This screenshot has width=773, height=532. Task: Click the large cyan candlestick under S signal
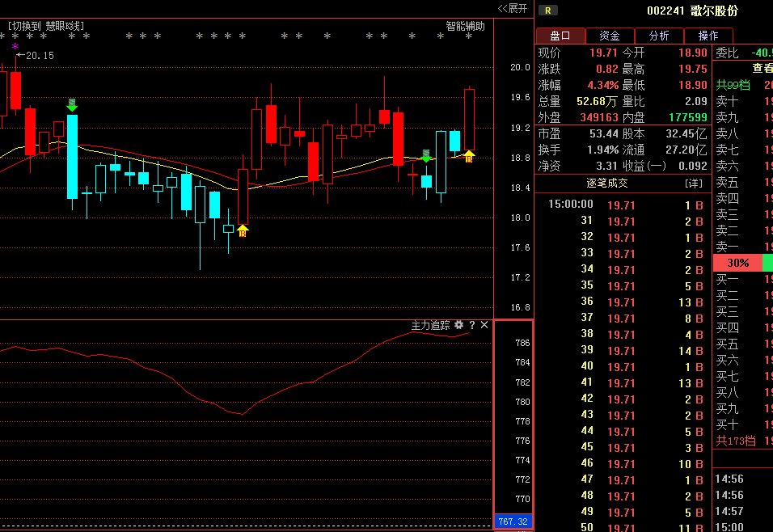72,157
